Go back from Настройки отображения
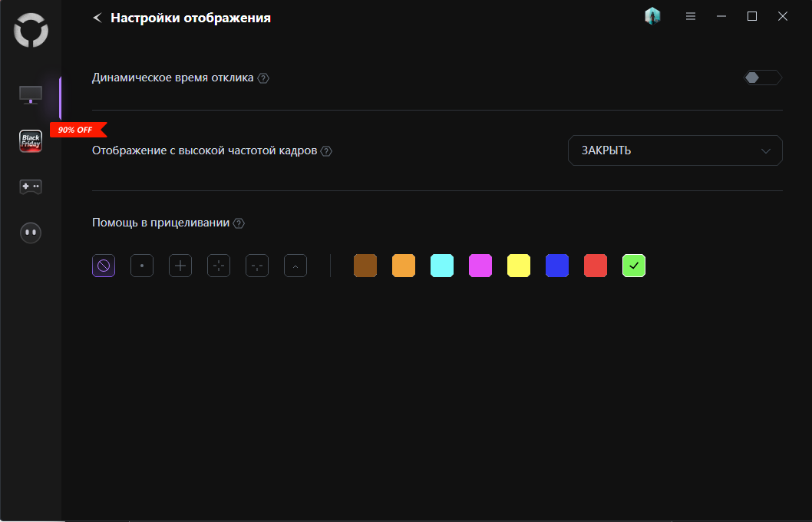The height and width of the screenshot is (522, 812). 97,18
